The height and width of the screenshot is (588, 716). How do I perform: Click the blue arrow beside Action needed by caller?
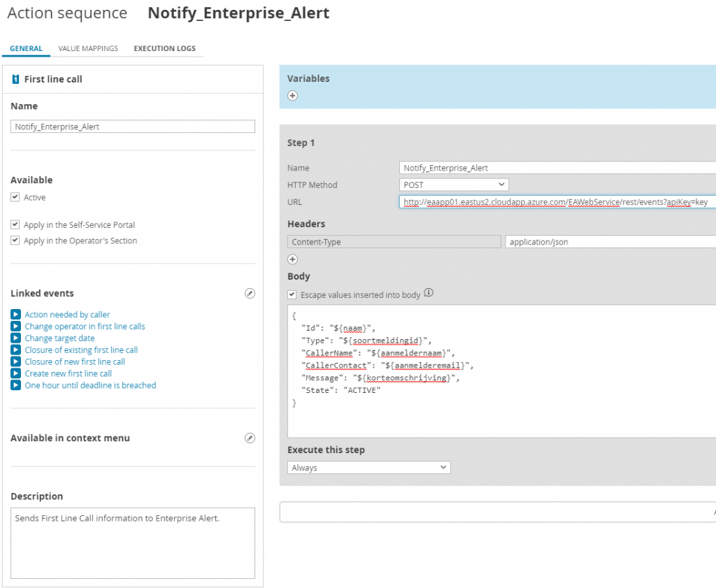(15, 315)
